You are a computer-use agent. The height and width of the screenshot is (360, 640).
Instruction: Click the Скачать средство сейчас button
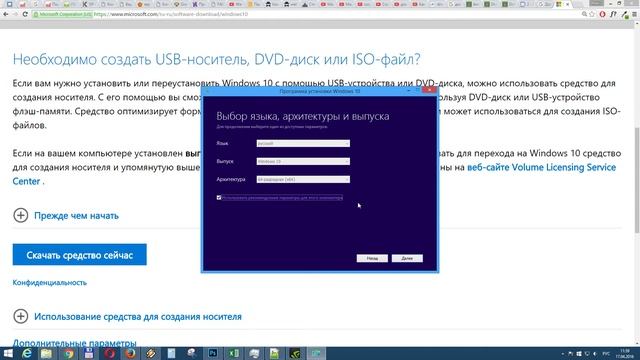[x=80, y=255]
